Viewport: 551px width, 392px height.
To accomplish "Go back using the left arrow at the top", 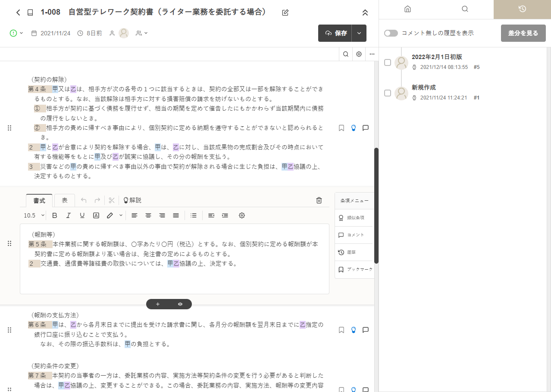I will click(18, 12).
